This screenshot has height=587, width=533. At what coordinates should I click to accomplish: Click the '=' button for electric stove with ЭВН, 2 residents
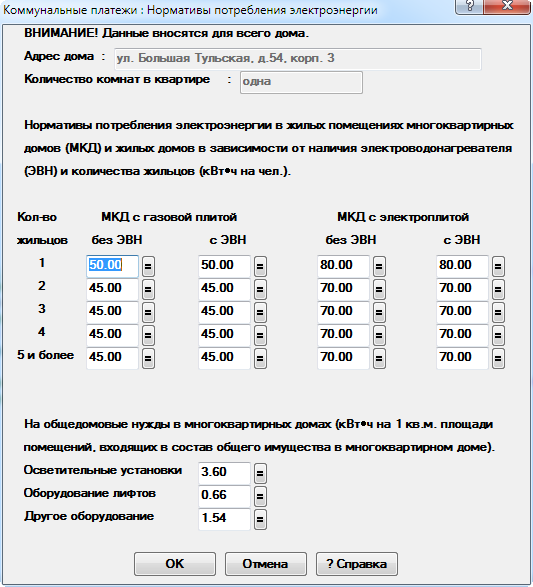pos(498,289)
